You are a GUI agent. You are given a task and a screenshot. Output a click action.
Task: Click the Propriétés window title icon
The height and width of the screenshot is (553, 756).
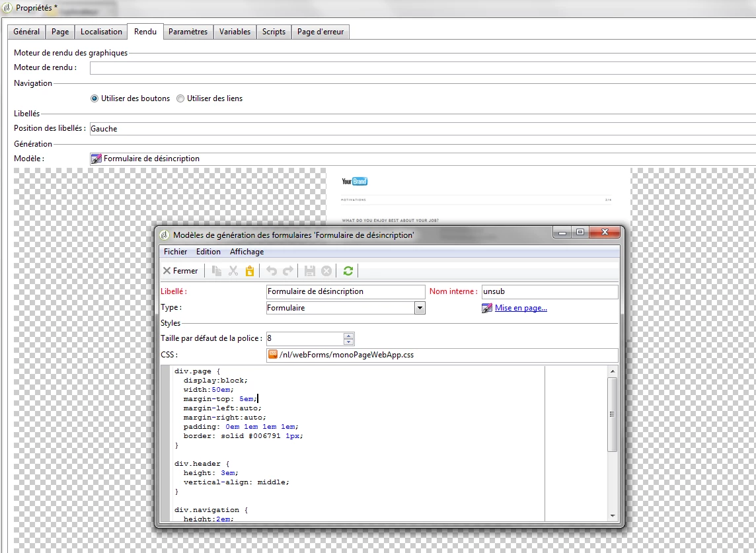click(x=7, y=8)
